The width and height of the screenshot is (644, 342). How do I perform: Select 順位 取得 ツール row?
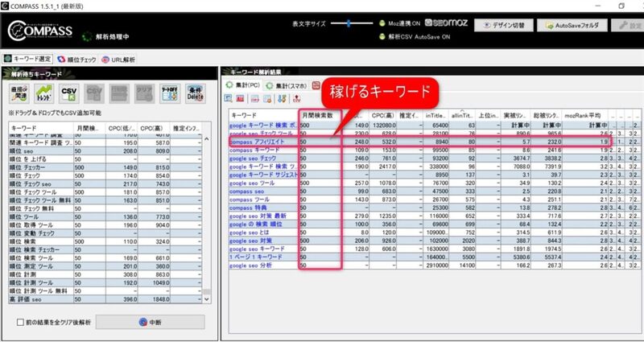coord(105,225)
